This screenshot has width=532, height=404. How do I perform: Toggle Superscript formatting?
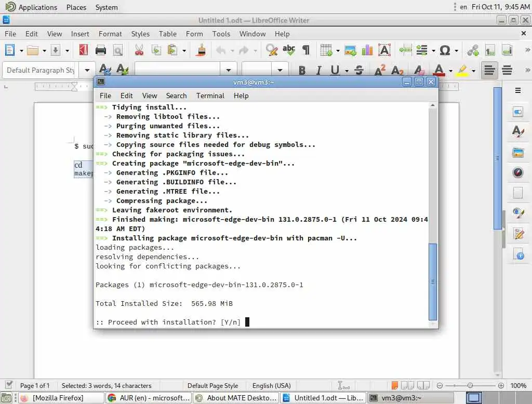pyautogui.click(x=380, y=70)
